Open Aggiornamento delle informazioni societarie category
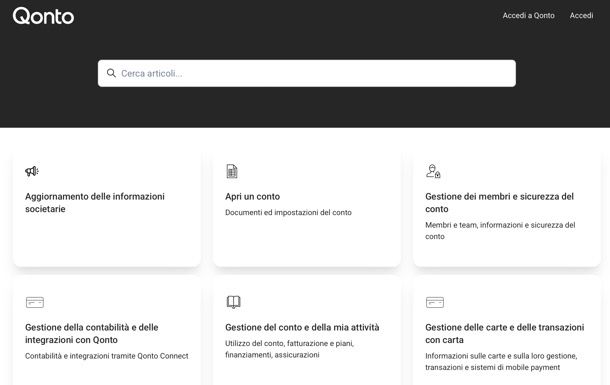This screenshot has height=385, width=610. pyautogui.click(x=95, y=203)
